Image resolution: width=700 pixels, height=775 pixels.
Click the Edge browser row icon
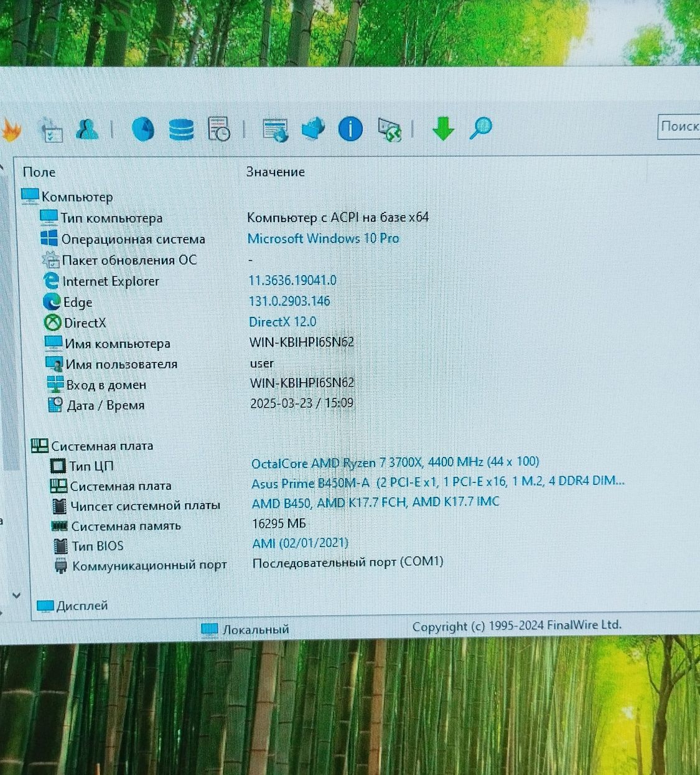pos(52,302)
